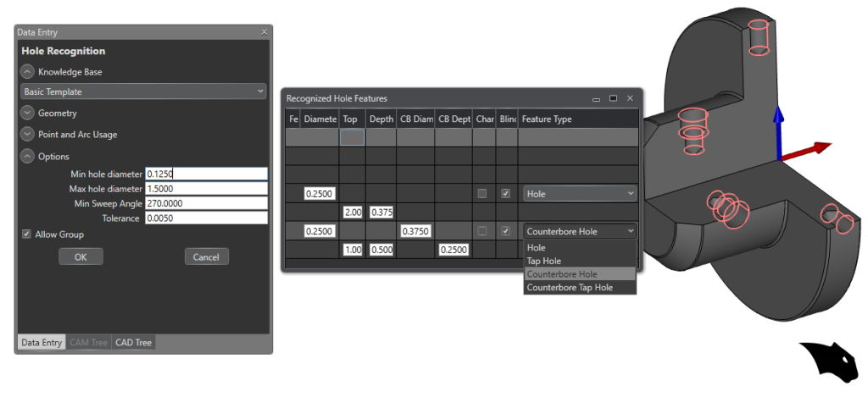Expand Point and Arc Usage section
This screenshot has width=868, height=403.
(x=27, y=135)
